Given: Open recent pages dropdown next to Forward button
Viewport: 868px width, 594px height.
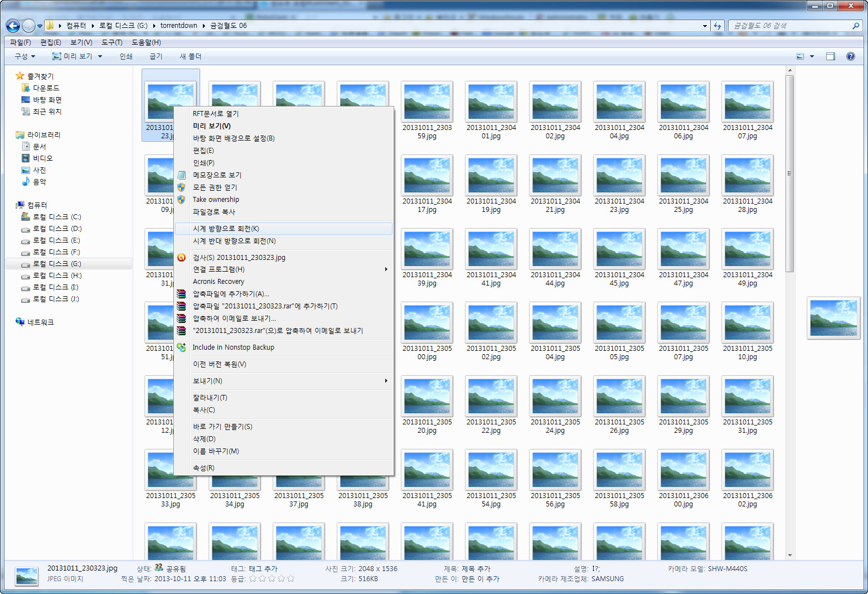Looking at the screenshot, I should coord(40,26).
